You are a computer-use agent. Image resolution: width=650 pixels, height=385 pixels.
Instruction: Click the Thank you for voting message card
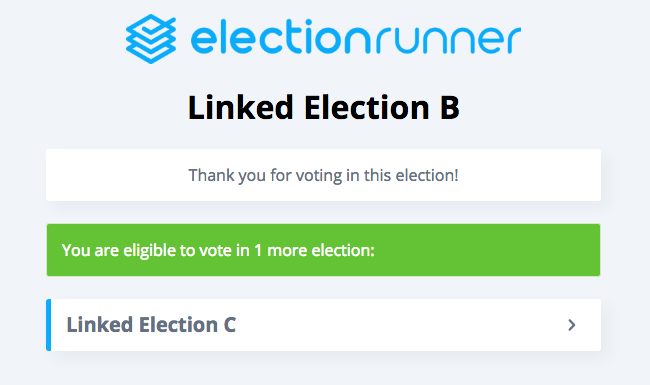(323, 175)
